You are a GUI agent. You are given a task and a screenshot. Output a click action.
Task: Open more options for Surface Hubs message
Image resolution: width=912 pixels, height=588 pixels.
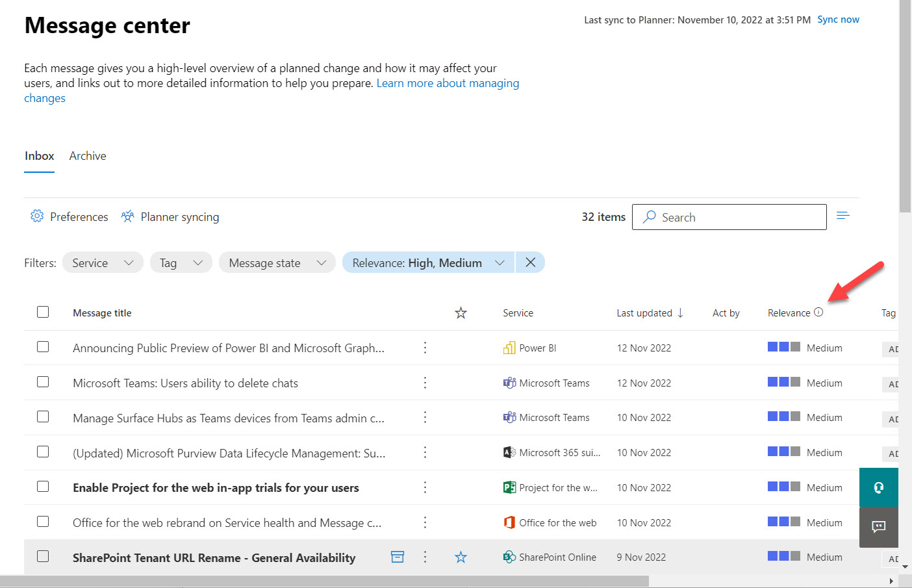(425, 417)
